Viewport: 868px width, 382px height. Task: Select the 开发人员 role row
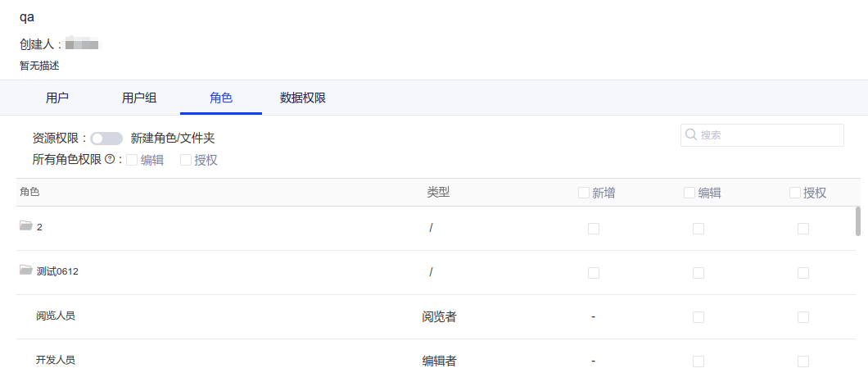57,360
